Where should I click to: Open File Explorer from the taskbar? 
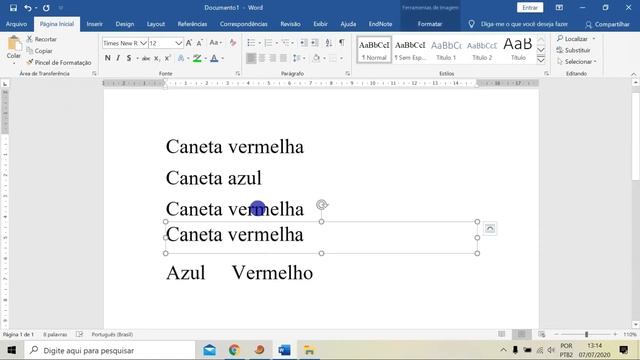point(309,350)
